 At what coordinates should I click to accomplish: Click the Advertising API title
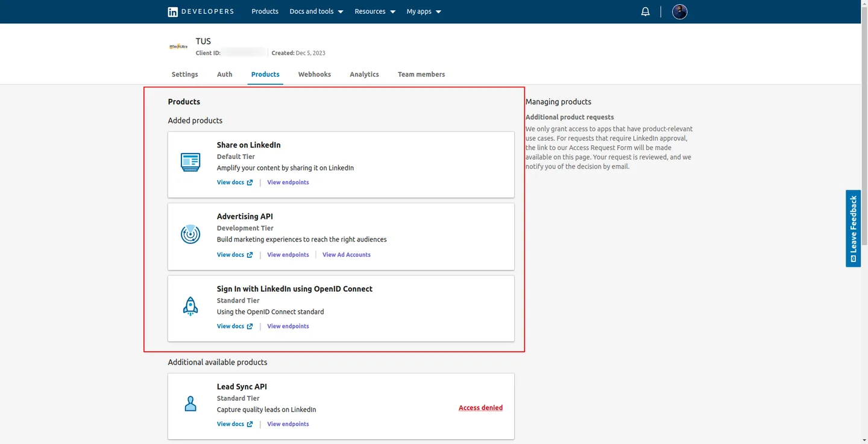[245, 216]
